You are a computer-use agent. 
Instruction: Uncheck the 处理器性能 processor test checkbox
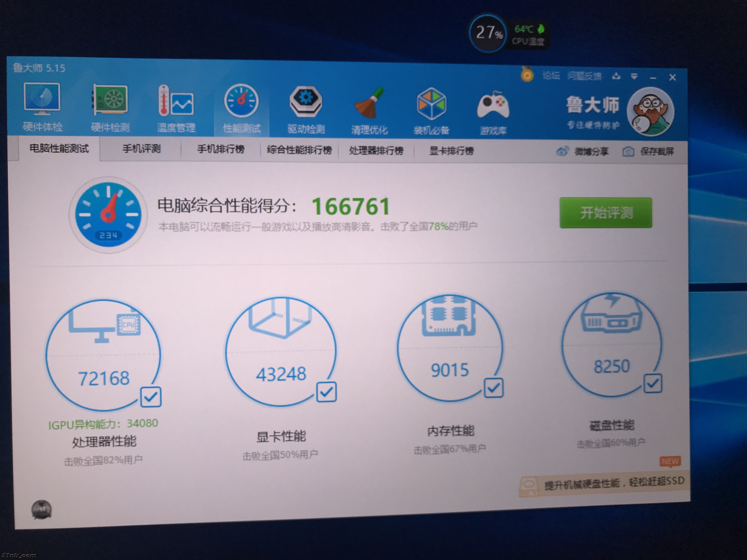click(151, 397)
